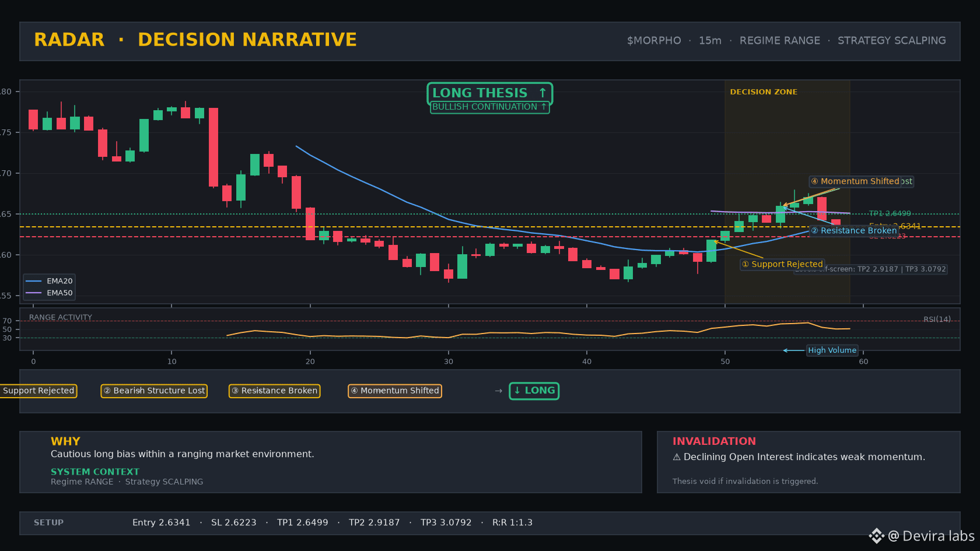
Task: Click R:R 1:1.3 in the setup row
Action: tap(512, 523)
